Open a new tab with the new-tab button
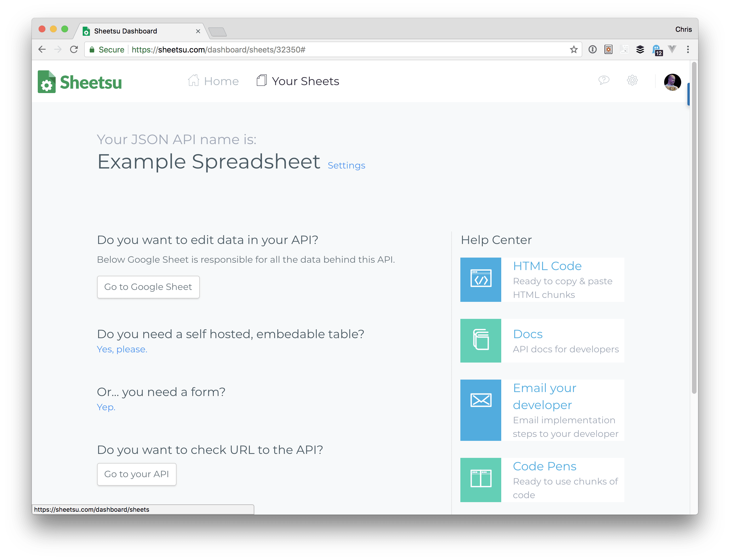Viewport: 730px width, 560px height. click(x=217, y=32)
